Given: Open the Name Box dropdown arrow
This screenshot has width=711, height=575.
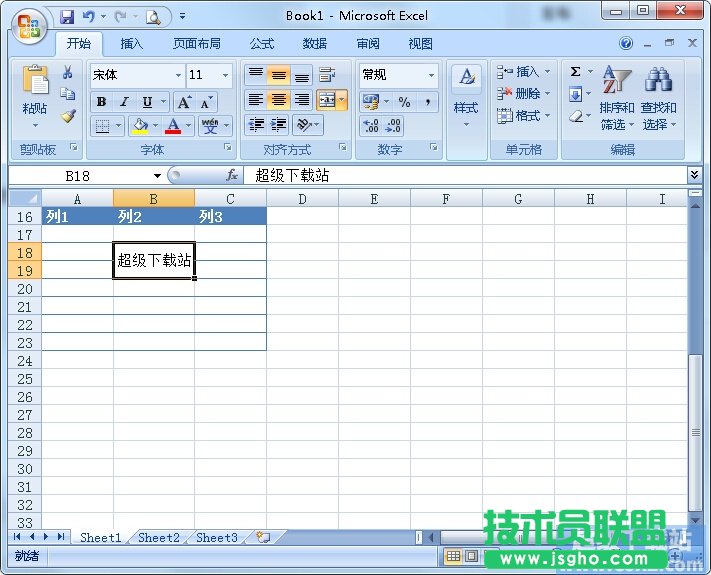Looking at the screenshot, I should coord(157,176).
